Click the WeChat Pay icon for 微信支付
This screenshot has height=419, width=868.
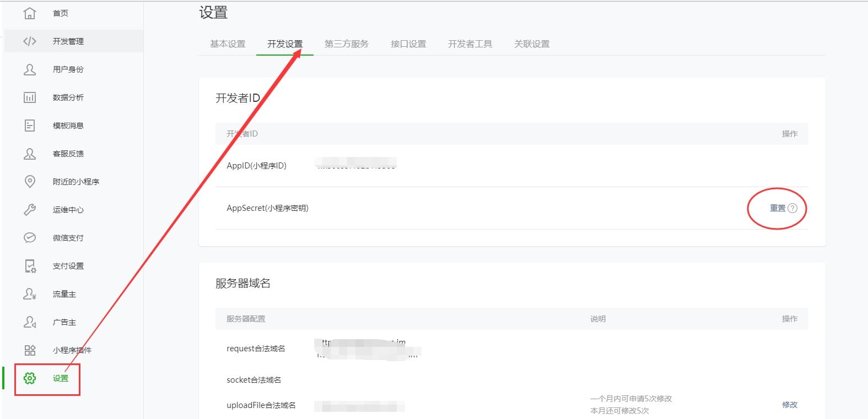(30, 237)
